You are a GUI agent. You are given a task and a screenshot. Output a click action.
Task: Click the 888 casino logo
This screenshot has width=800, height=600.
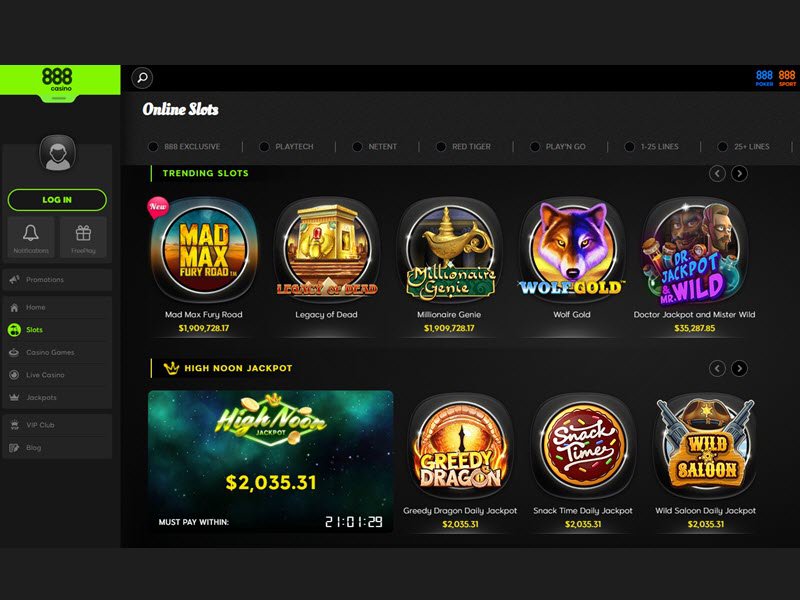[x=57, y=80]
